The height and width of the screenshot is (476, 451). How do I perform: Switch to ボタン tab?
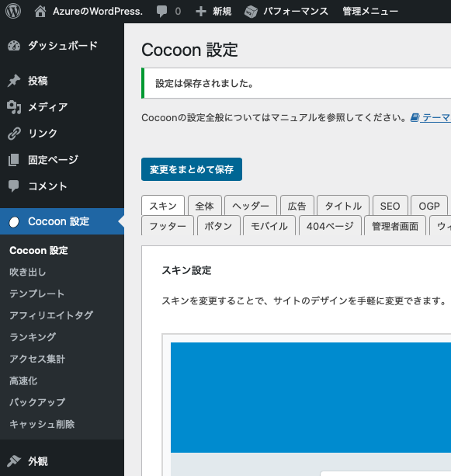tap(219, 226)
